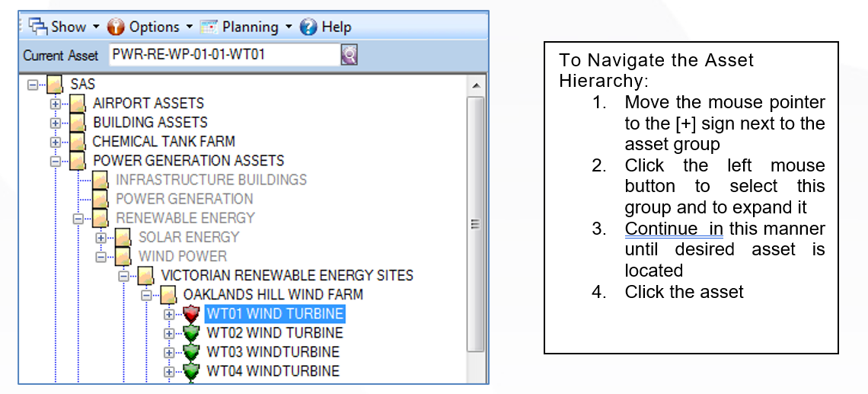
Task: Click into the Current Asset field
Action: [x=224, y=55]
